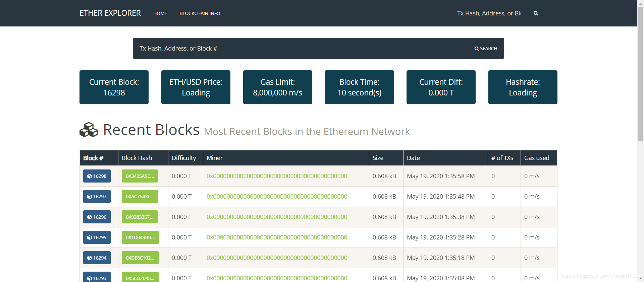Open block hash 0X1D049BB...
644x282 pixels.
140,237
